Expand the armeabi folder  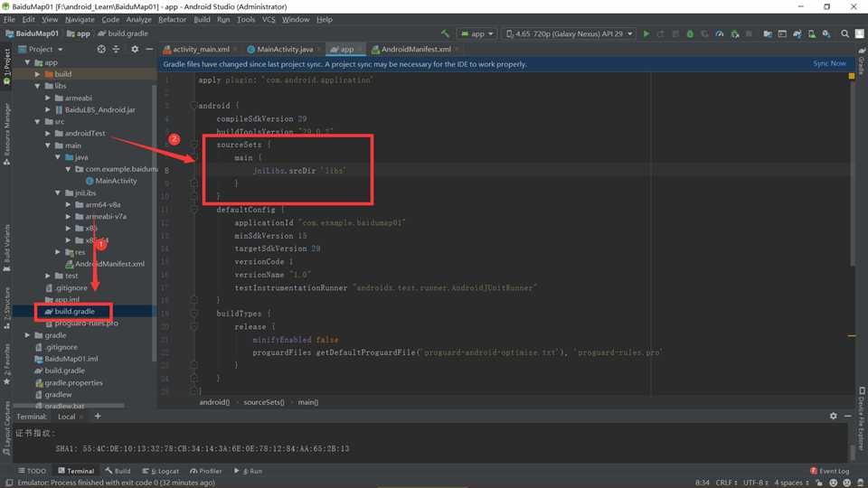[48, 98]
